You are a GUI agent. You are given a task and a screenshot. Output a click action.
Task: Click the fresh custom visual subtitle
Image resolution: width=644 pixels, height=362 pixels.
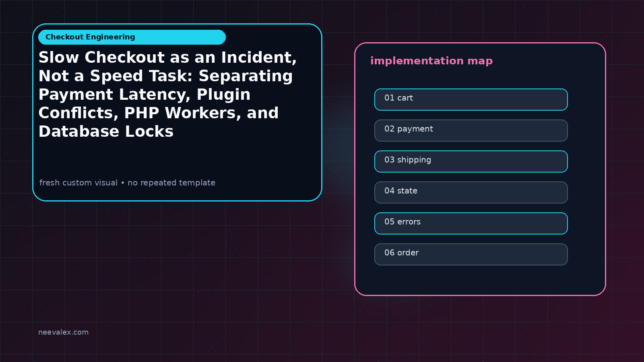coord(127,183)
